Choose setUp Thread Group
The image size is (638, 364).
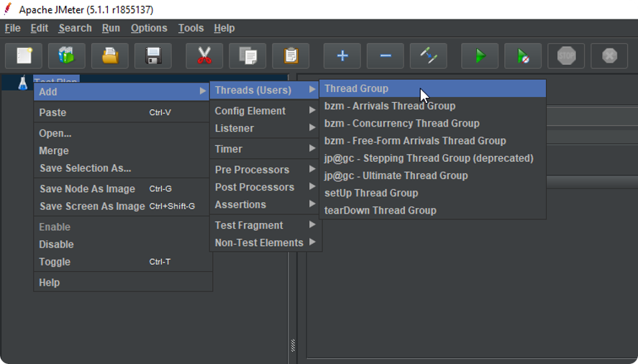(432, 193)
